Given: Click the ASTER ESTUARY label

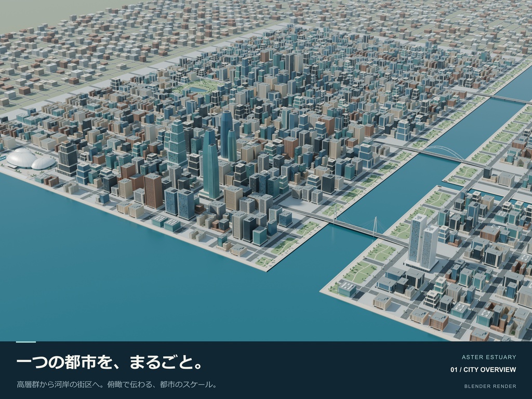Looking at the screenshot, I should (x=488, y=357).
